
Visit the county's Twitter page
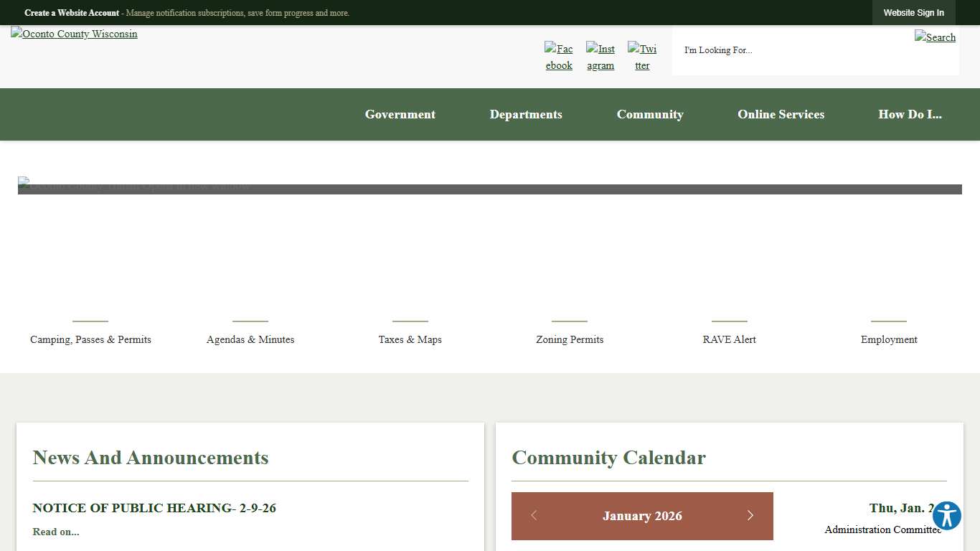(x=642, y=57)
